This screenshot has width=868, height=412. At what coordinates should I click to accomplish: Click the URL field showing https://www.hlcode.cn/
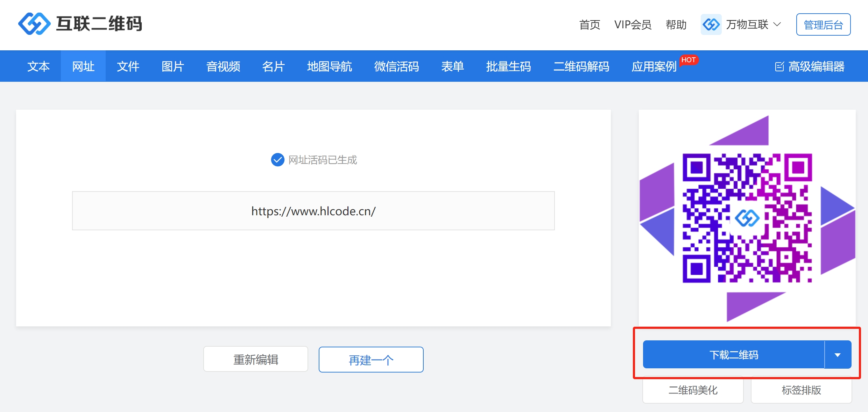pyautogui.click(x=313, y=211)
